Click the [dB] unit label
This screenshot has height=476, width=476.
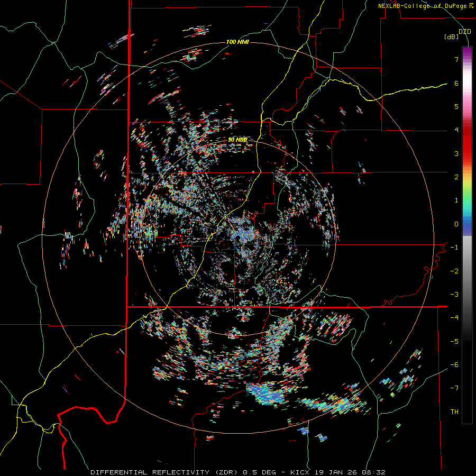click(x=452, y=37)
